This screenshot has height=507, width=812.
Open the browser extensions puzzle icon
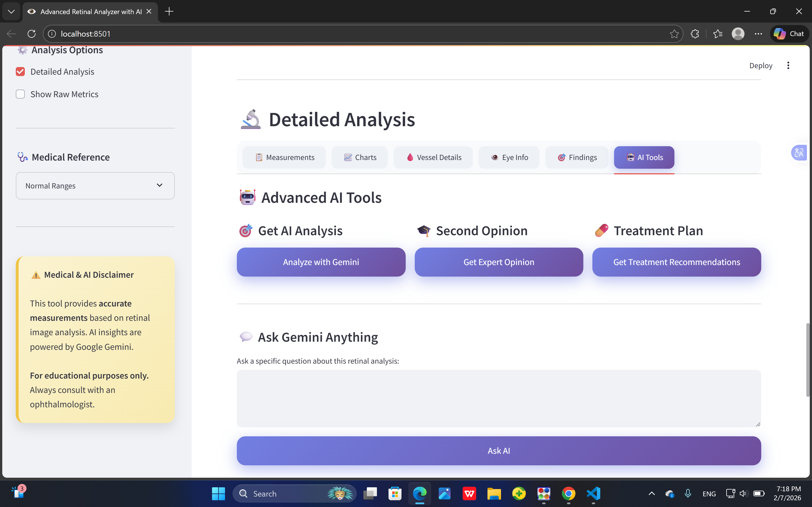pos(695,34)
